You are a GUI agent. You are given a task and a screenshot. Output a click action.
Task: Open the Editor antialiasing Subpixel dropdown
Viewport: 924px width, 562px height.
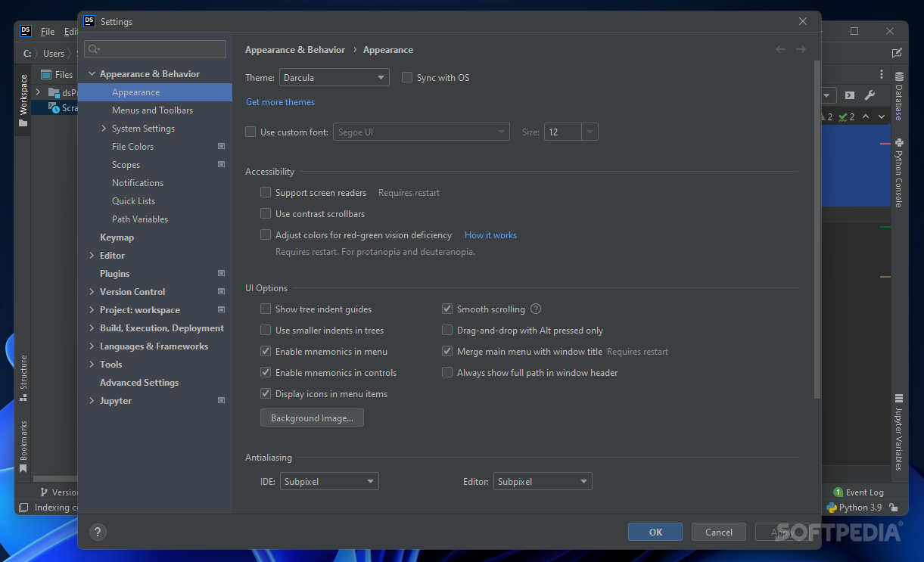click(543, 481)
